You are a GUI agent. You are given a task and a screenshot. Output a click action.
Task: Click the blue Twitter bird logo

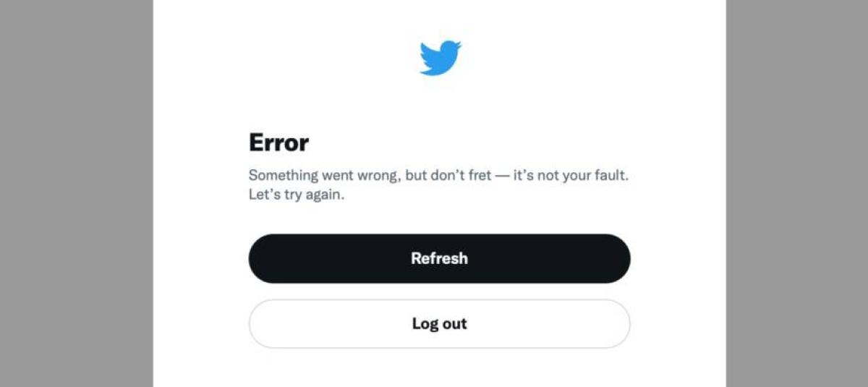[440, 58]
